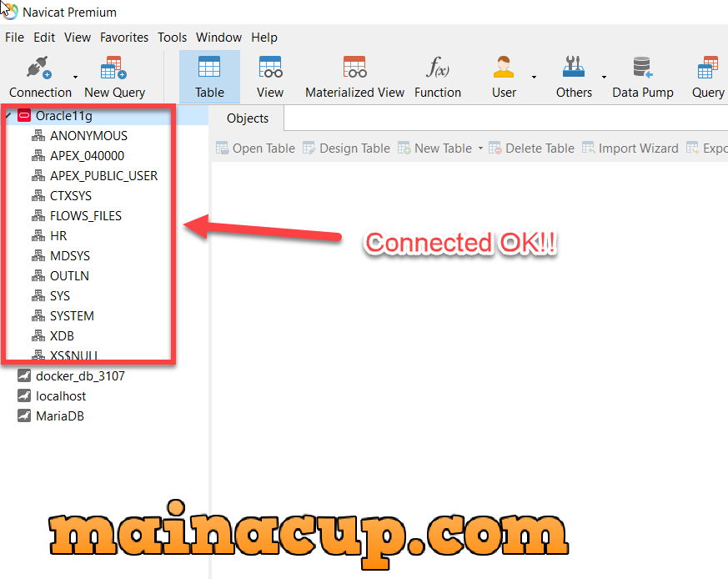
Task: Click the Delete Table button
Action: coord(531,149)
